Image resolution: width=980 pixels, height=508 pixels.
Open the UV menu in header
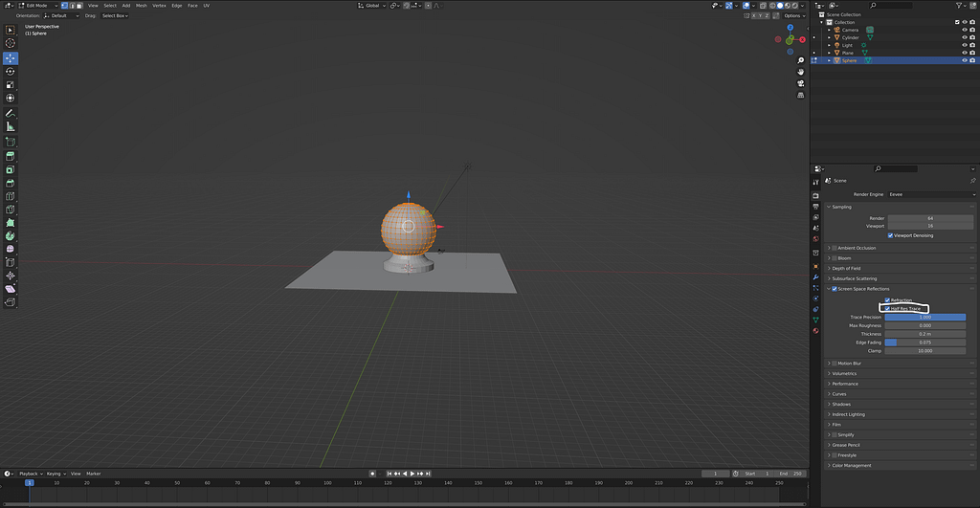(206, 5)
